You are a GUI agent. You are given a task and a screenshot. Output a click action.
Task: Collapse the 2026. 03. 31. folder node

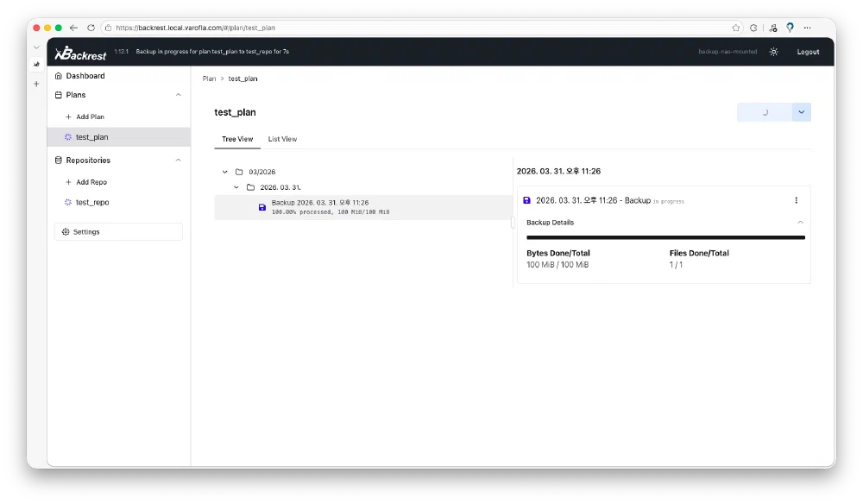pos(236,187)
